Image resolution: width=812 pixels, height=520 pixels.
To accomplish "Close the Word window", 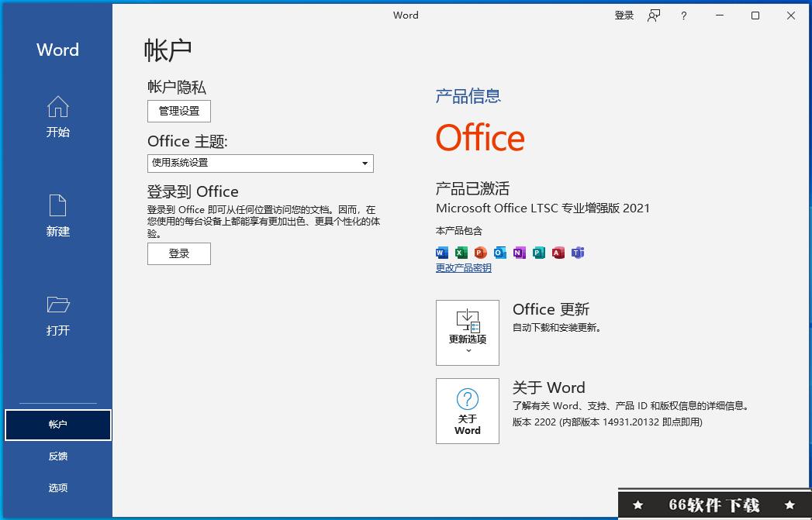I will pyautogui.click(x=791, y=15).
